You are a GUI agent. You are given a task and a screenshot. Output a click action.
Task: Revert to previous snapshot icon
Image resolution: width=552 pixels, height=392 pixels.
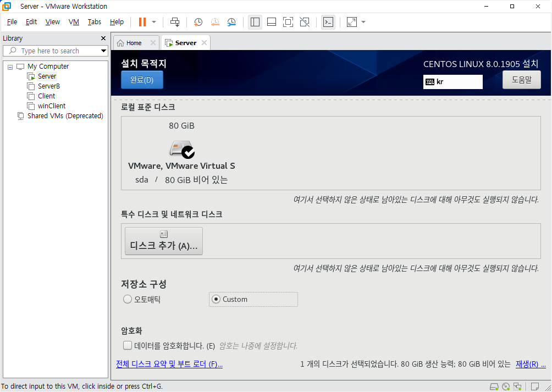[215, 22]
